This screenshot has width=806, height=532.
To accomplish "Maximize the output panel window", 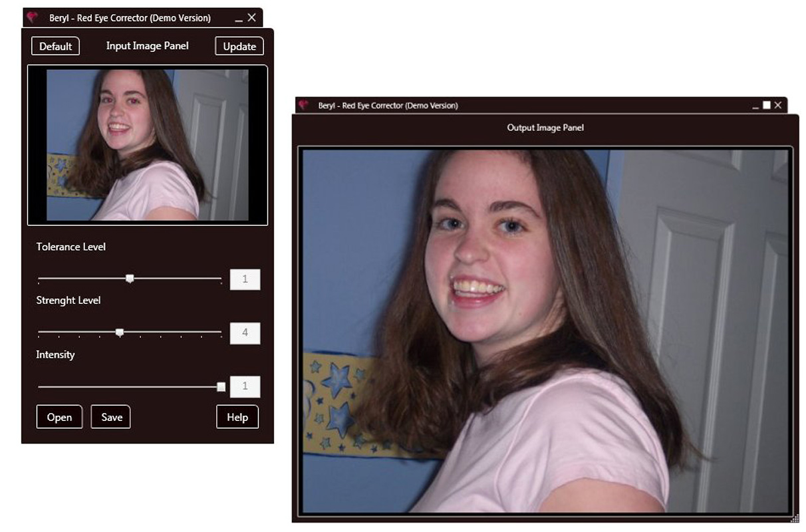I will point(767,105).
